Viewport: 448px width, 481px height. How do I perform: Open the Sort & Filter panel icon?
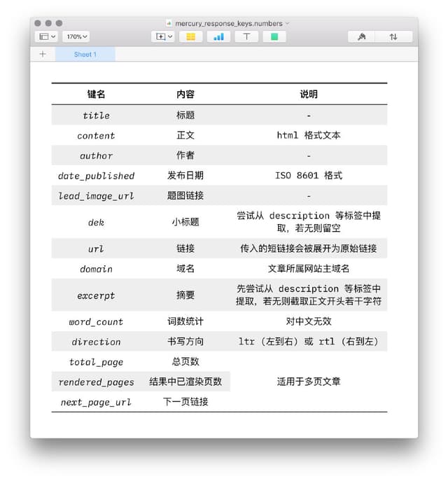click(394, 36)
